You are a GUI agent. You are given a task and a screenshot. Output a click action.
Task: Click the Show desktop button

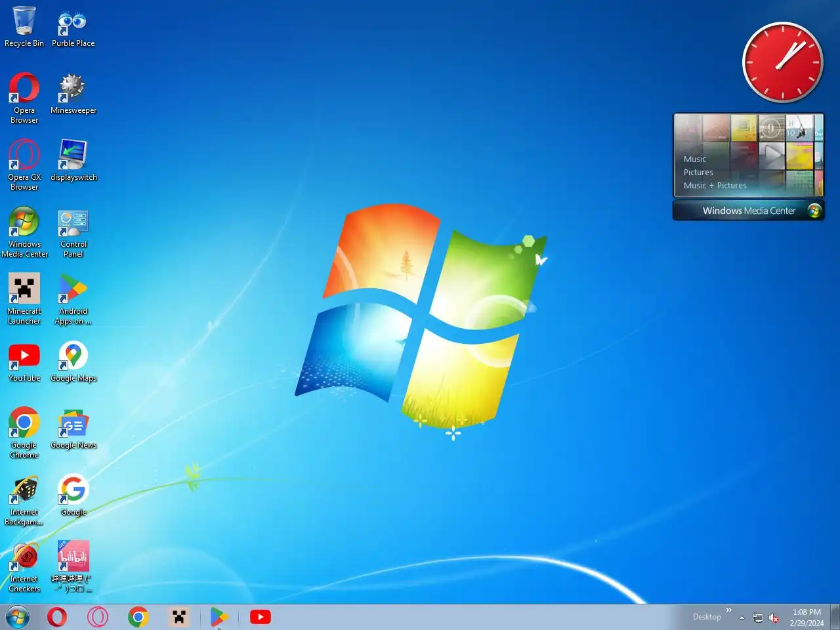pyautogui.click(x=835, y=617)
